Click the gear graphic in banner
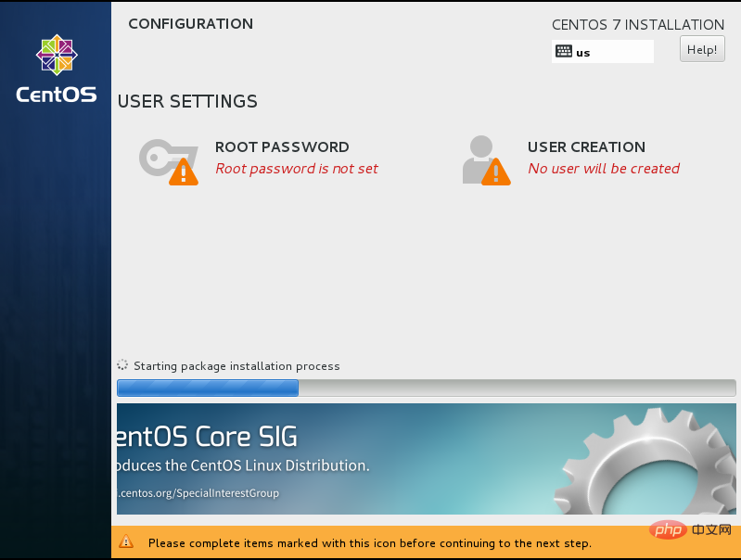Viewport: 741px width, 560px height. (x=645, y=461)
